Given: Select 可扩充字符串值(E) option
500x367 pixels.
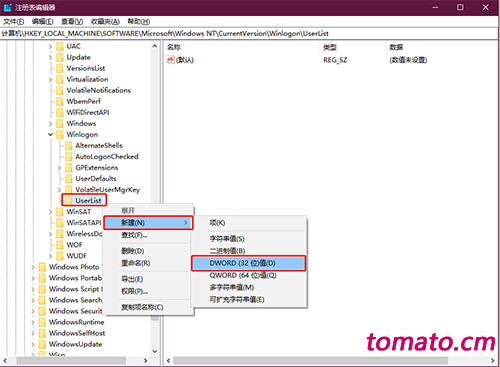Looking at the screenshot, I should pos(249,299).
